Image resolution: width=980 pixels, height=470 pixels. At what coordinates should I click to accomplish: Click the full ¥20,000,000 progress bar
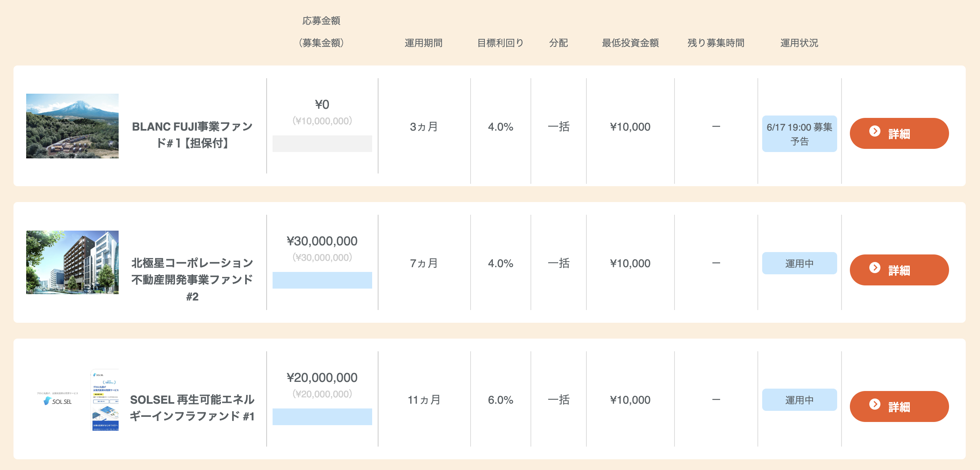322,417
